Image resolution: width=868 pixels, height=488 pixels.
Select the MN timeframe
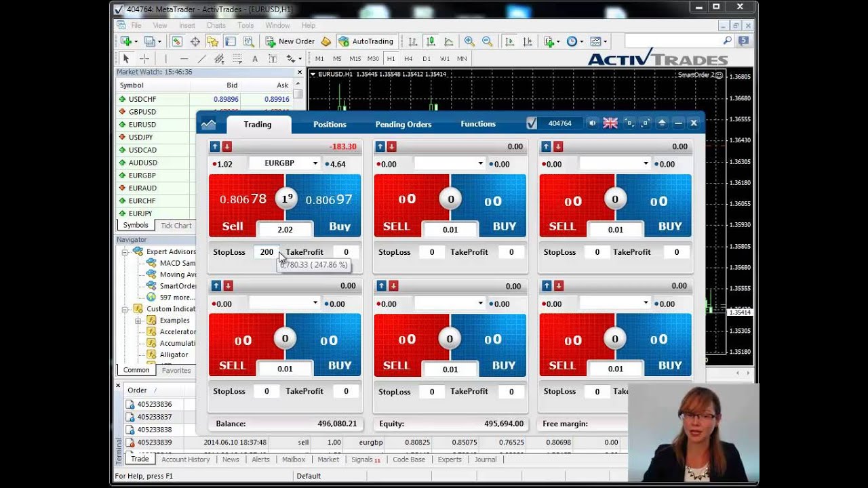(462, 58)
